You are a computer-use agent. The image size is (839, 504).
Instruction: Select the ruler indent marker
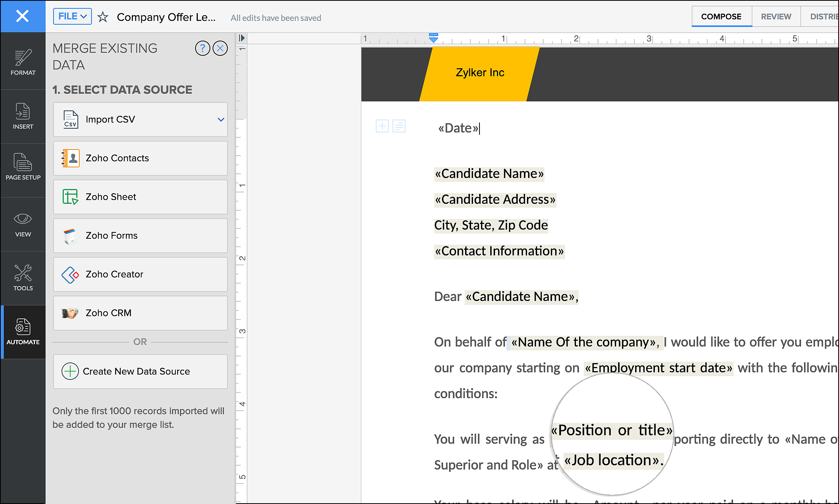click(433, 38)
